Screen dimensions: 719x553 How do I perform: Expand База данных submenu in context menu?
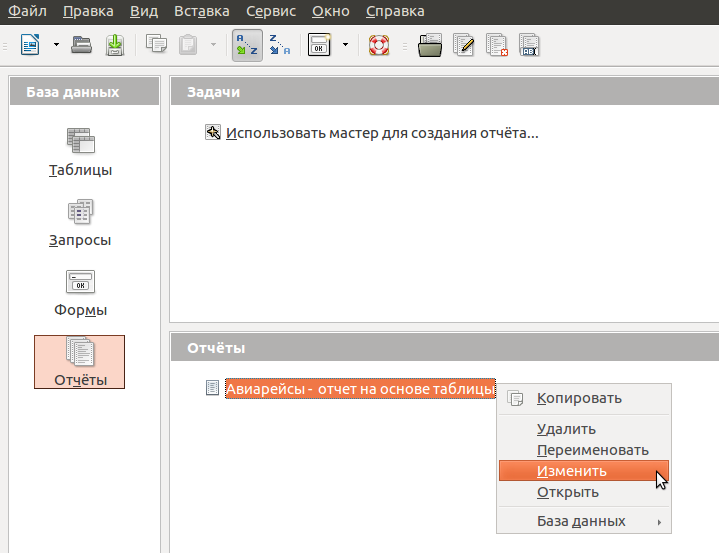pos(584,521)
